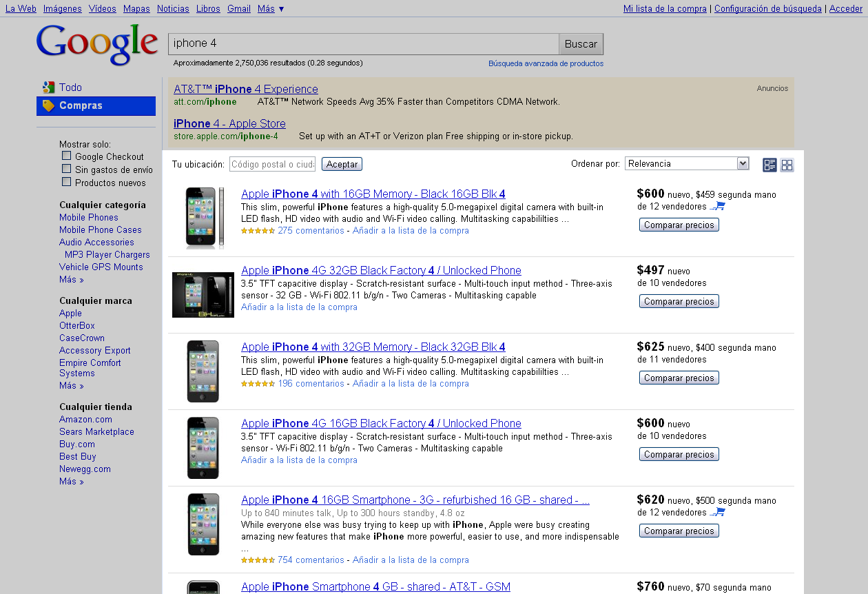The width and height of the screenshot is (868, 594).
Task: Open thumbnail of iPhone 4G 32GB Black Factory
Action: (203, 295)
